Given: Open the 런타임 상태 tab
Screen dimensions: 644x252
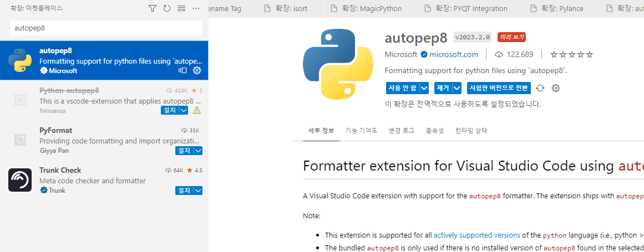Looking at the screenshot, I should tap(471, 131).
